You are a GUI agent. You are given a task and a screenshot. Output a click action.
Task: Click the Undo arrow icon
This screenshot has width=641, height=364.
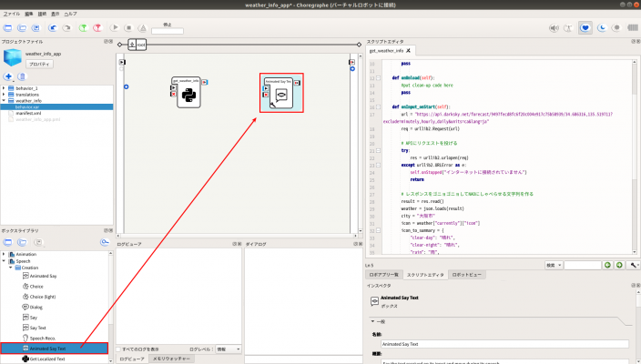[x=53, y=28]
